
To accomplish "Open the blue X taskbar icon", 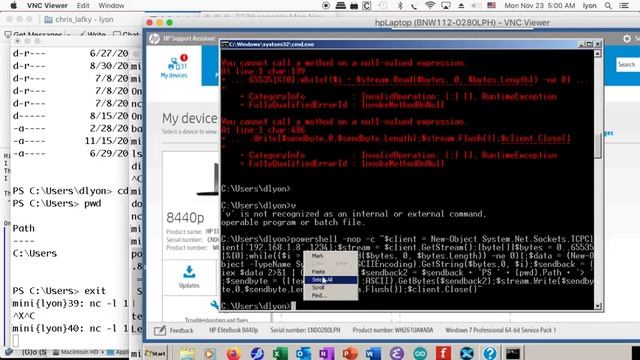I will pyautogui.click(x=467, y=353).
